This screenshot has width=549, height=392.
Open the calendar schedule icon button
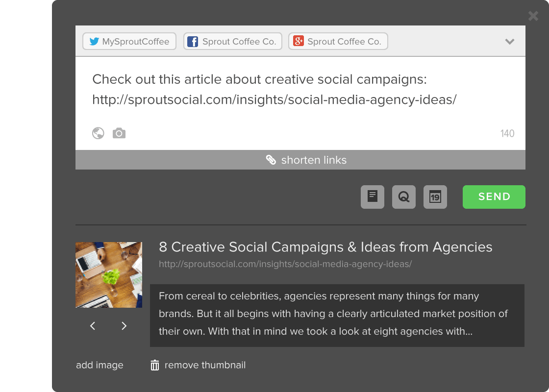click(x=435, y=196)
